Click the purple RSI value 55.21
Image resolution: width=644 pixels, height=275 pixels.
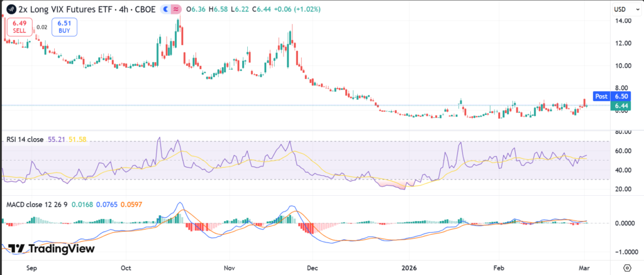tap(55, 139)
